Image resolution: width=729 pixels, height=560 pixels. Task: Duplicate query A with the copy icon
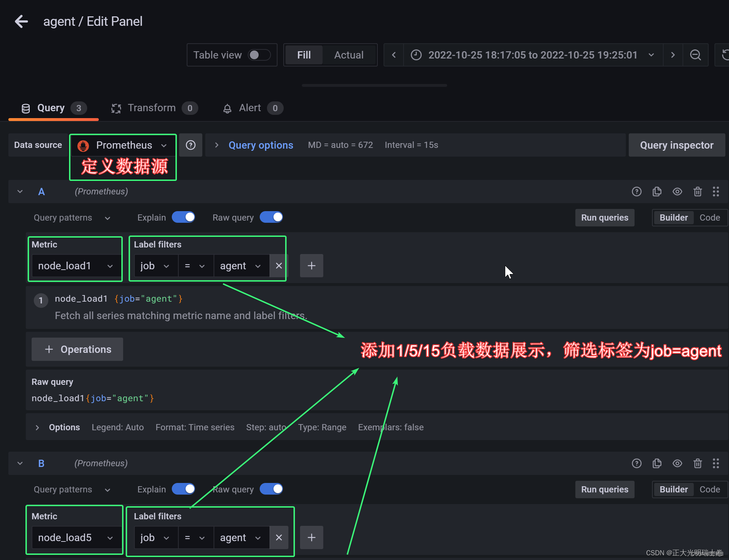tap(657, 192)
